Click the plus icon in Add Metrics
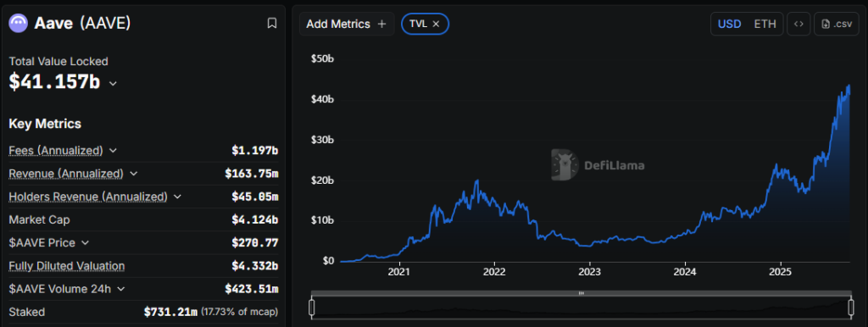This screenshot has height=327, width=868. 381,24
